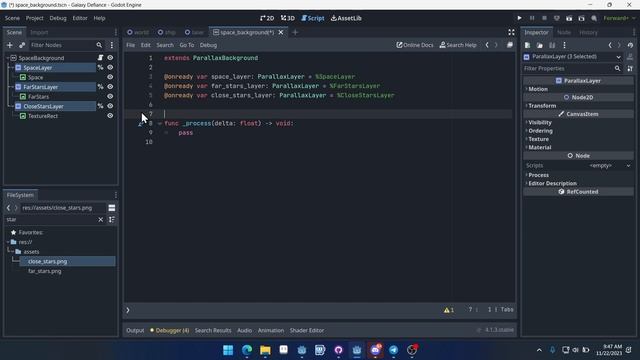Switch to 2D workspace
640x360 pixels.
point(267,18)
